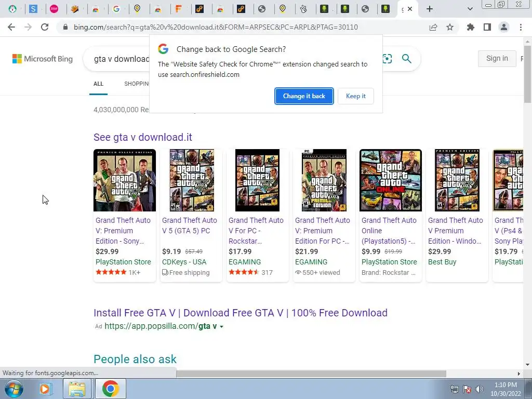Select the ALL results tab

(98, 84)
